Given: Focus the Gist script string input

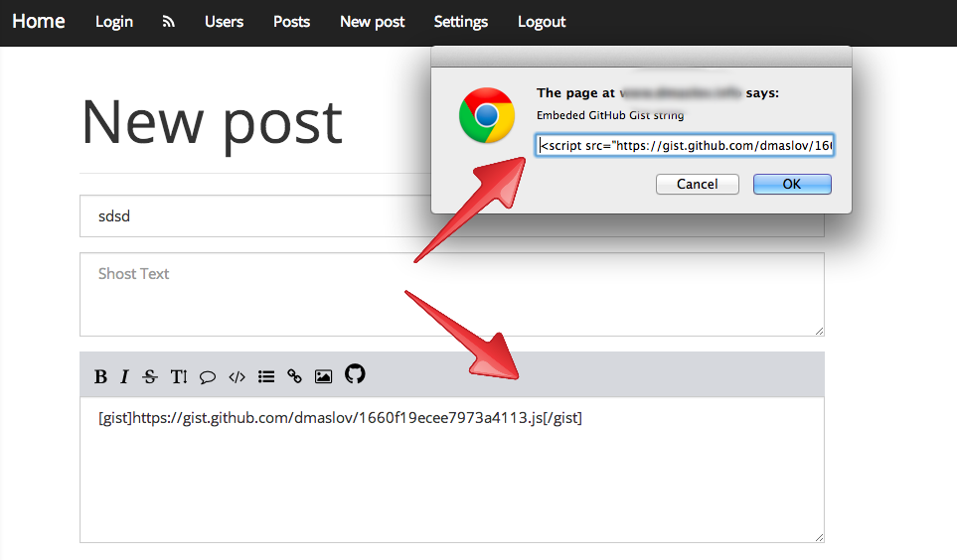Looking at the screenshot, I should coord(685,145).
